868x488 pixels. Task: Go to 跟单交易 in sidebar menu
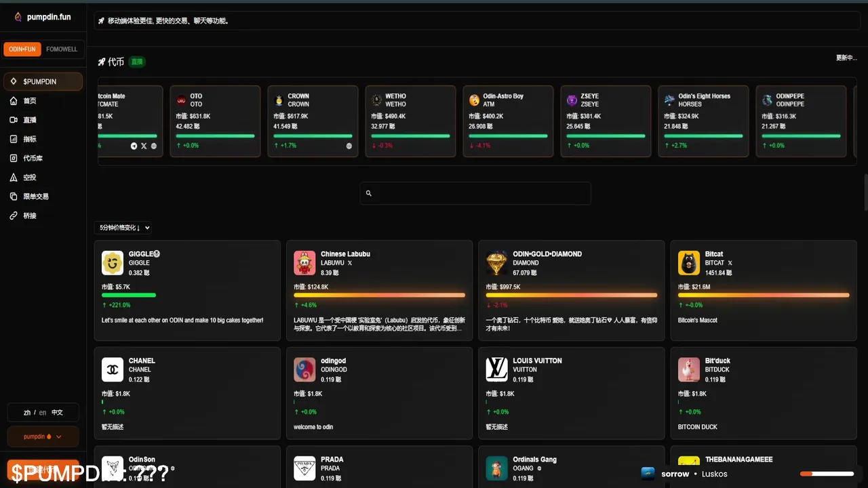(36, 196)
